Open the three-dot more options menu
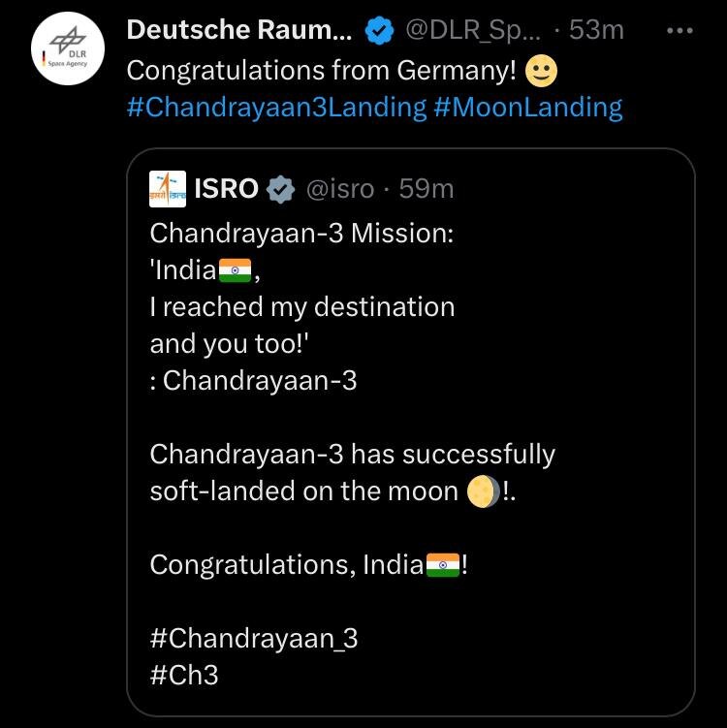This screenshot has height=728, width=727. 681,30
